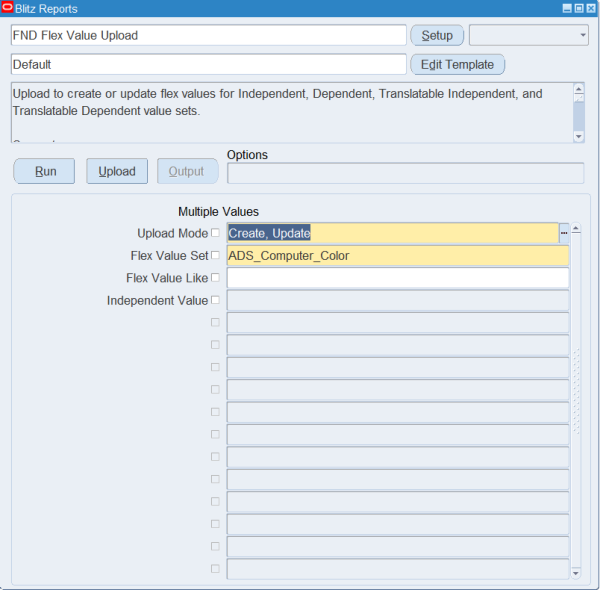Close the Blitz Reports window

[591, 8]
